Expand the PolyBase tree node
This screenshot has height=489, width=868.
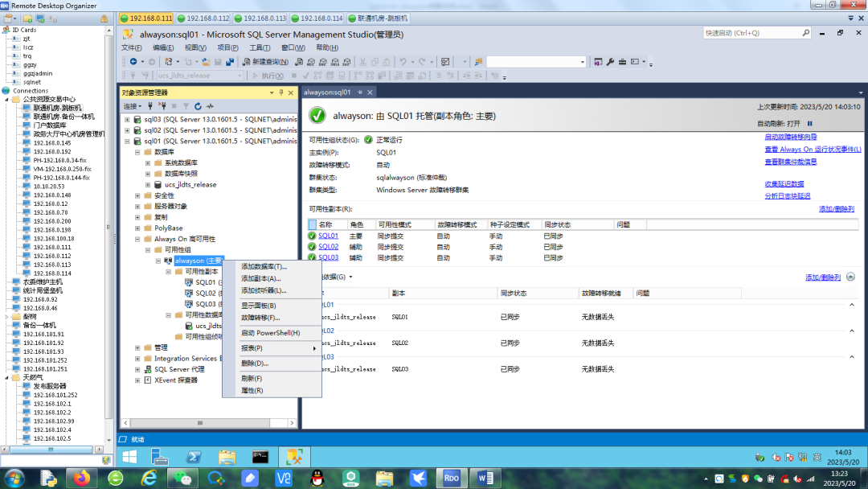pyautogui.click(x=137, y=228)
